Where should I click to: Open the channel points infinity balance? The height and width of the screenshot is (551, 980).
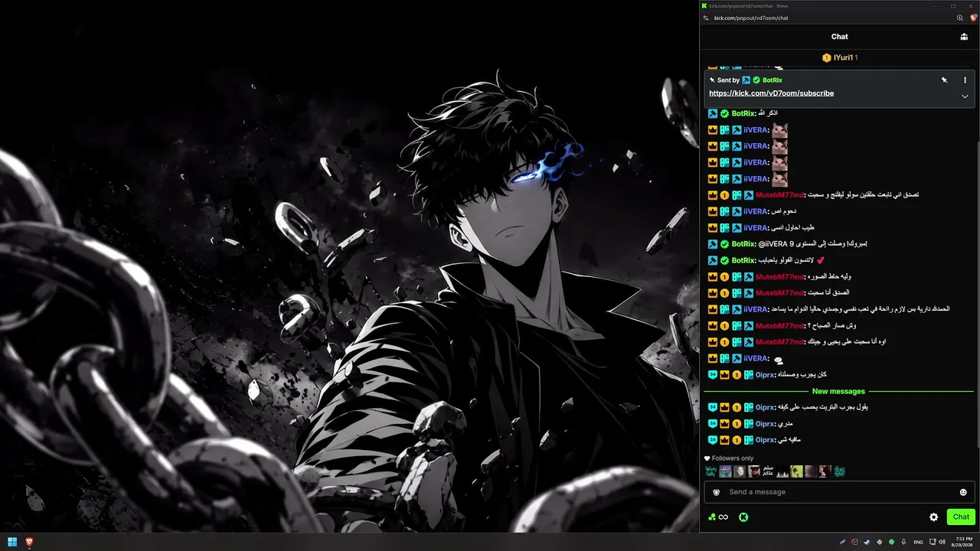(x=718, y=517)
